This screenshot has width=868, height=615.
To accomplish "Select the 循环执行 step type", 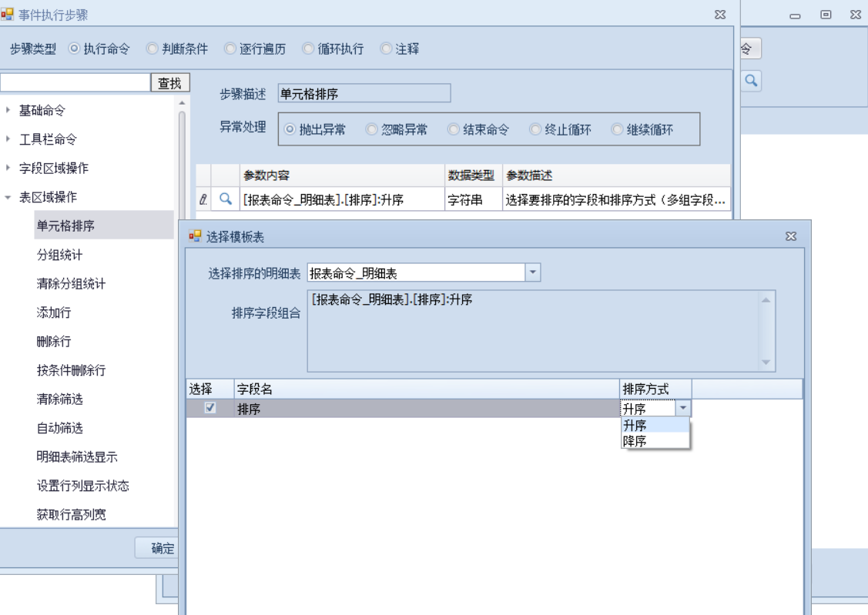I will tap(308, 48).
